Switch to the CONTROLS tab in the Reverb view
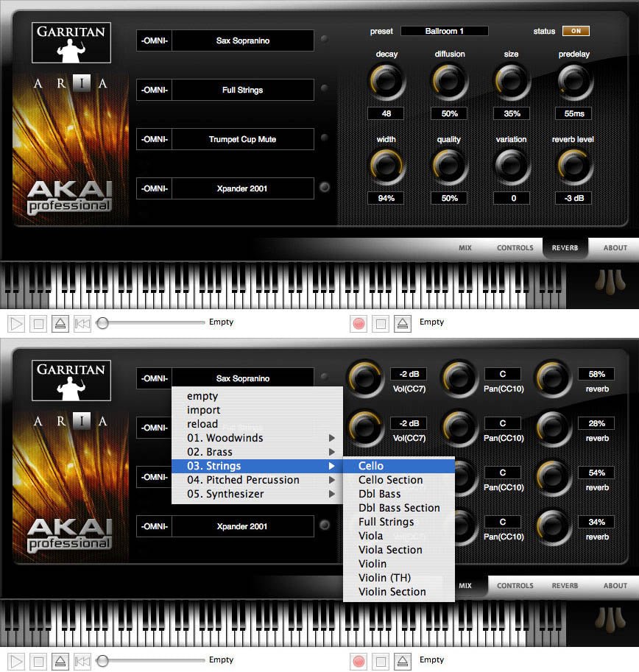The width and height of the screenshot is (639, 672). point(515,248)
